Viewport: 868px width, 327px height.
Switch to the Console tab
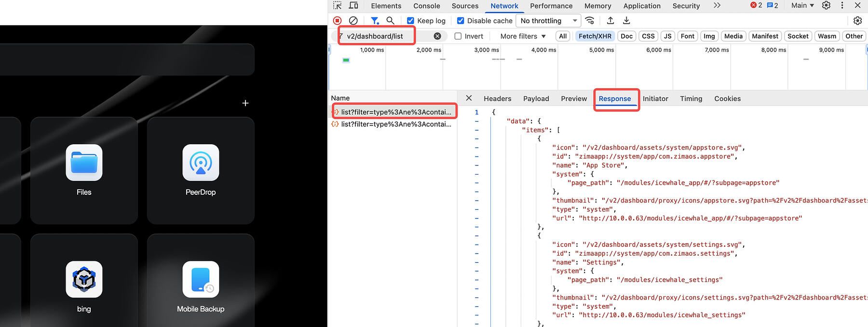pyautogui.click(x=427, y=6)
